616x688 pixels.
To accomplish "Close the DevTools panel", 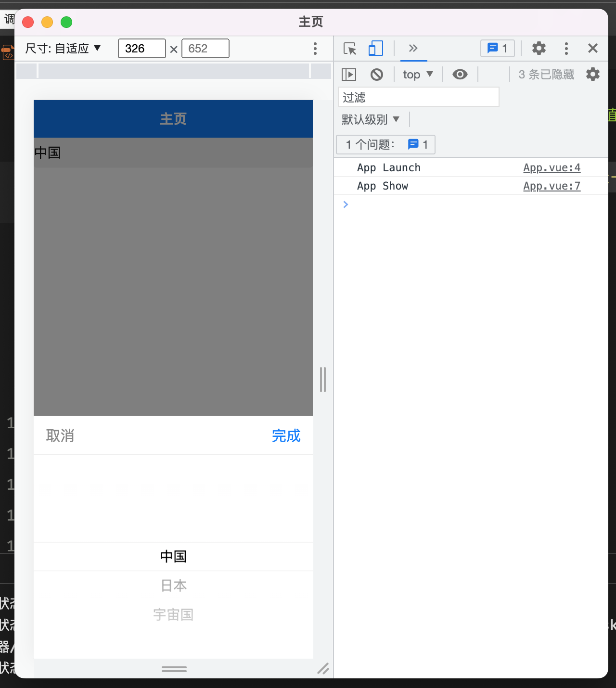I will pyautogui.click(x=593, y=48).
